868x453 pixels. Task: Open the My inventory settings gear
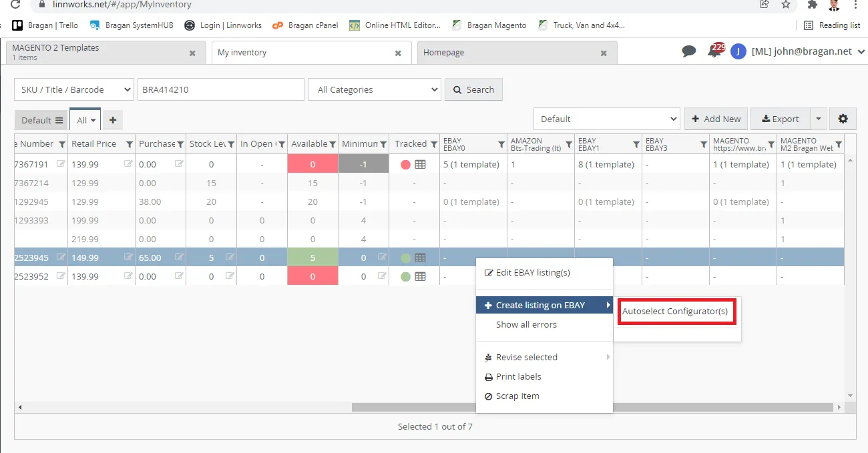pos(843,119)
